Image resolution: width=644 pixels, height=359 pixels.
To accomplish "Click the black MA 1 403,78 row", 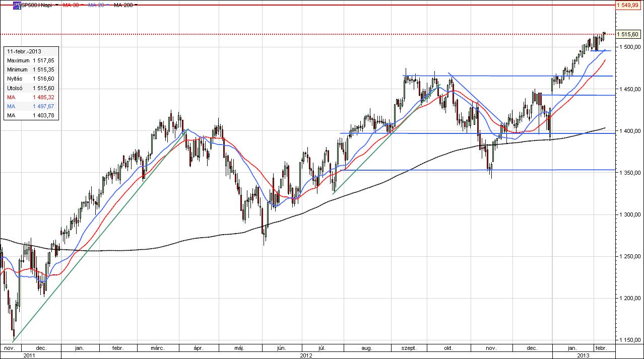I will pos(31,116).
